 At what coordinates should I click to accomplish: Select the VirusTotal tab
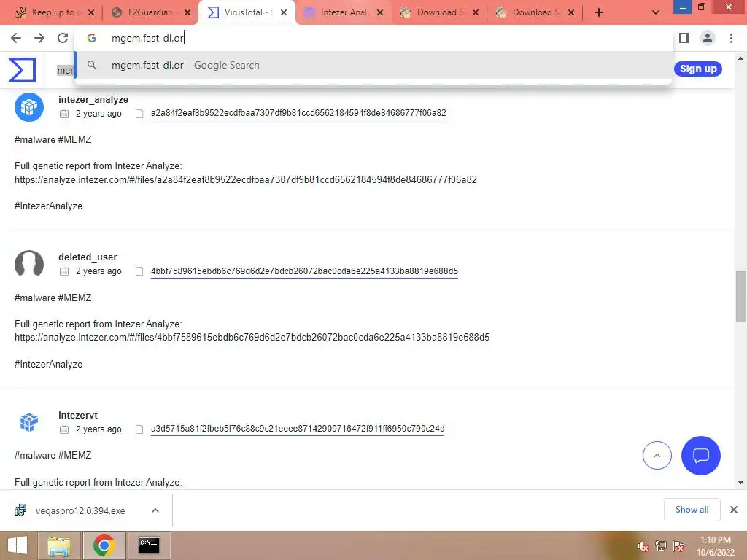[248, 12]
